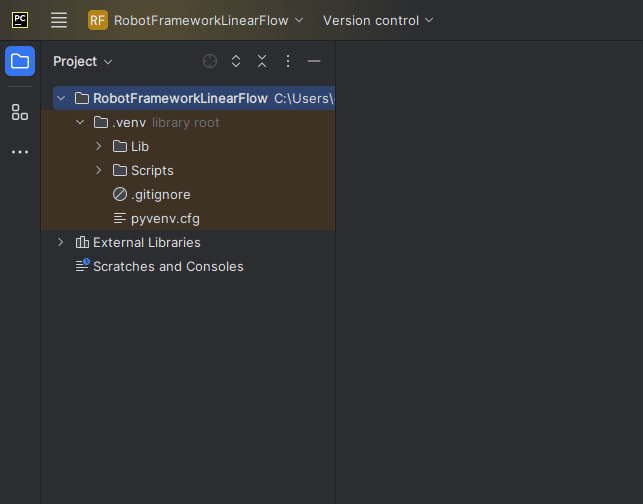This screenshot has width=643, height=504.
Task: Click the PyCharm logo icon
Action: 20,20
